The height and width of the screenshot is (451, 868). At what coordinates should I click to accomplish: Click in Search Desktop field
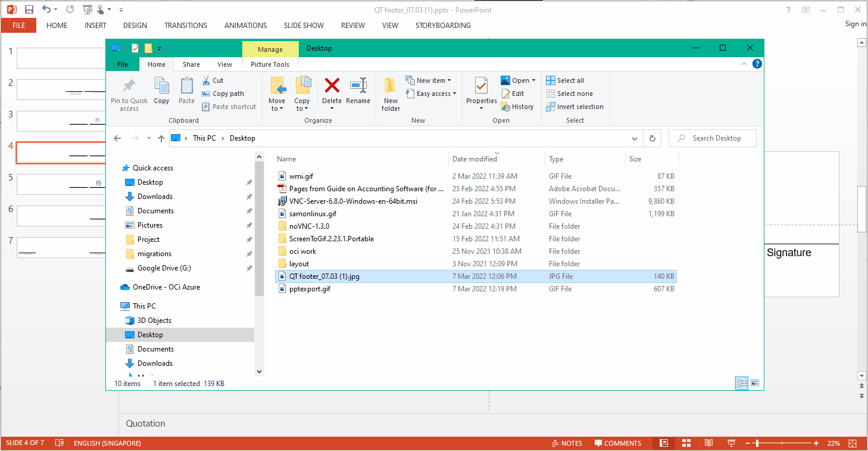pyautogui.click(x=713, y=138)
